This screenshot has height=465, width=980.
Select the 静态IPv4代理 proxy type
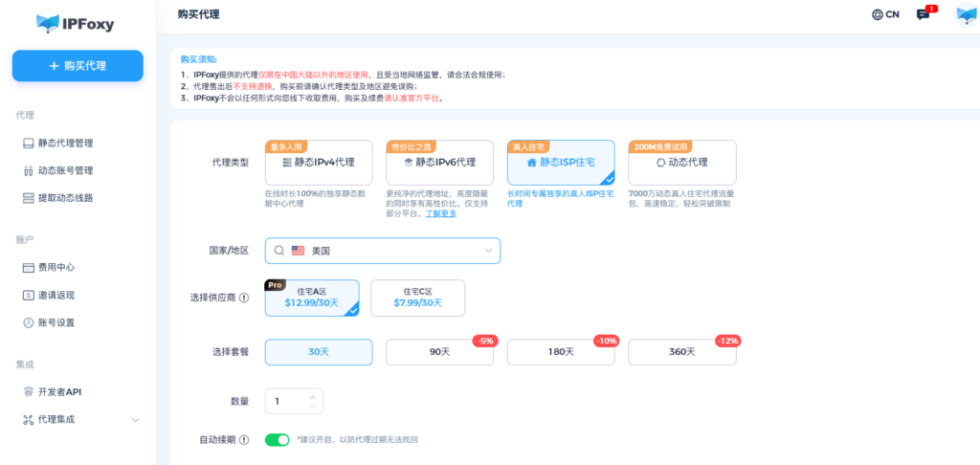(x=318, y=163)
